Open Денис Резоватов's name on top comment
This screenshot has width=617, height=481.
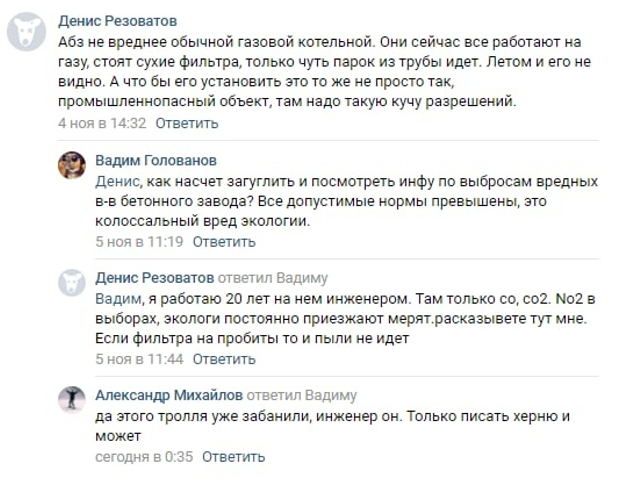pos(117,21)
